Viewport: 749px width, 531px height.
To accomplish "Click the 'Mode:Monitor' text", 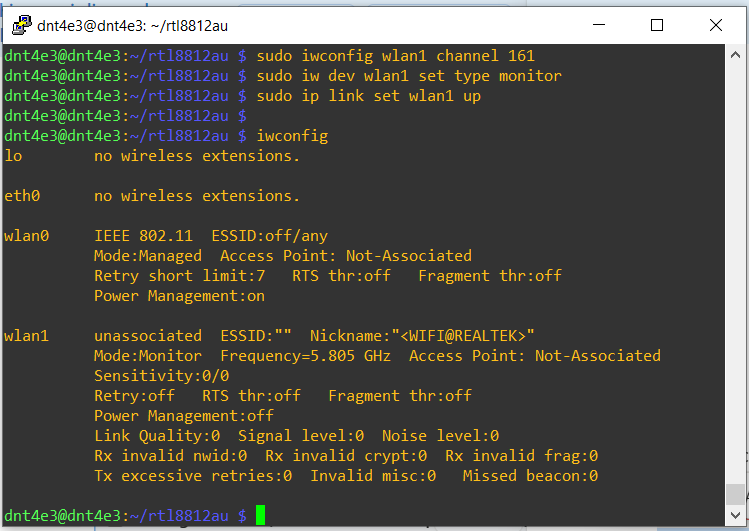I will pyautogui.click(x=148, y=356).
